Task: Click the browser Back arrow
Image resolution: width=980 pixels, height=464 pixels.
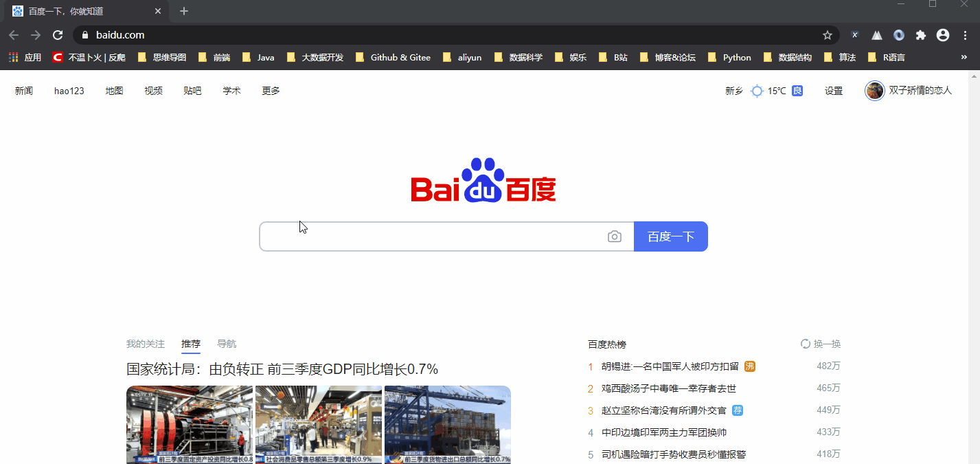Action: 14,35
